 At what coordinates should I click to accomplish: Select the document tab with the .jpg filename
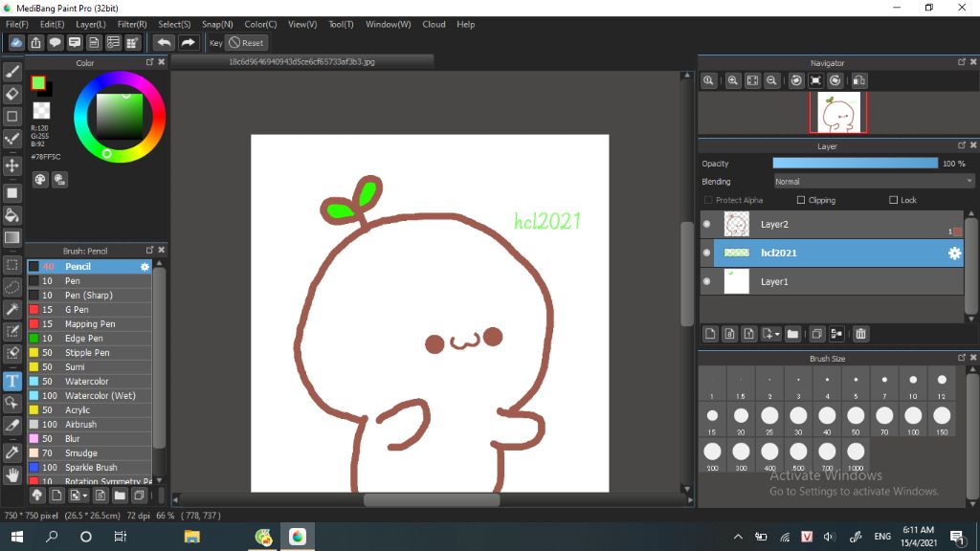[301, 62]
